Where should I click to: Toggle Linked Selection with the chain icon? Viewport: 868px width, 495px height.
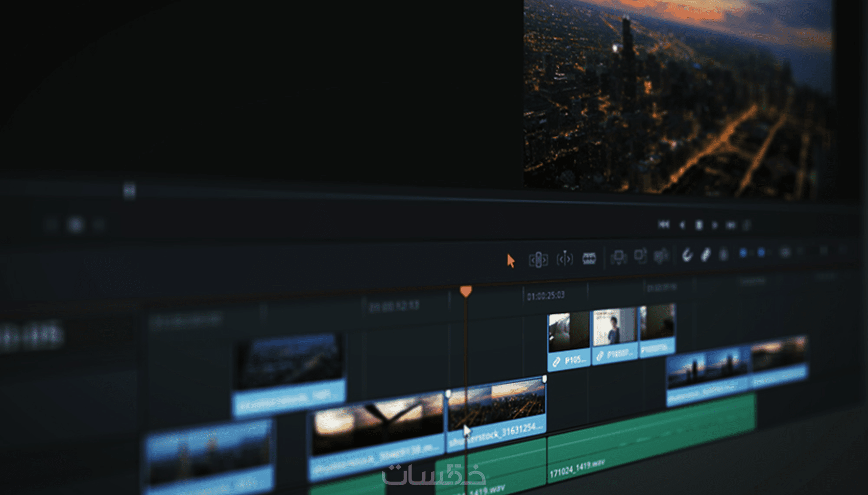pos(706,254)
